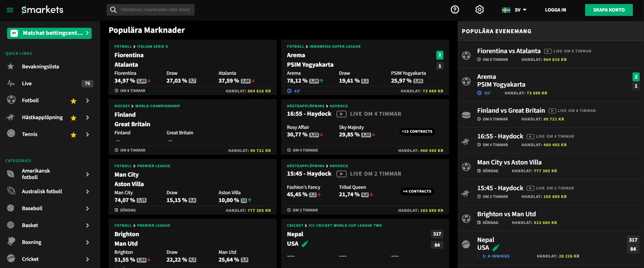Screen dimensions: 644x268
Task: Expand the Baseboll chevron
Action: point(87,208)
